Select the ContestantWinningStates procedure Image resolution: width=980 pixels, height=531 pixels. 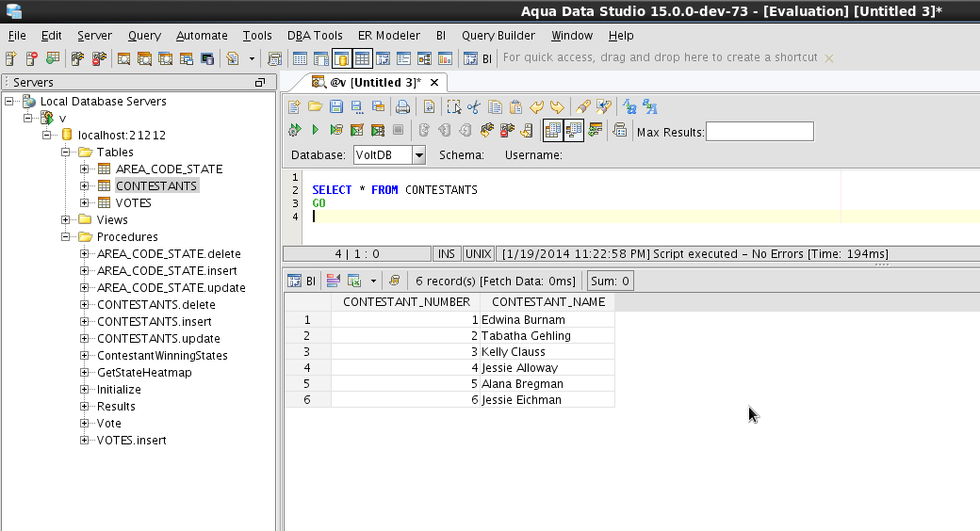click(x=162, y=356)
